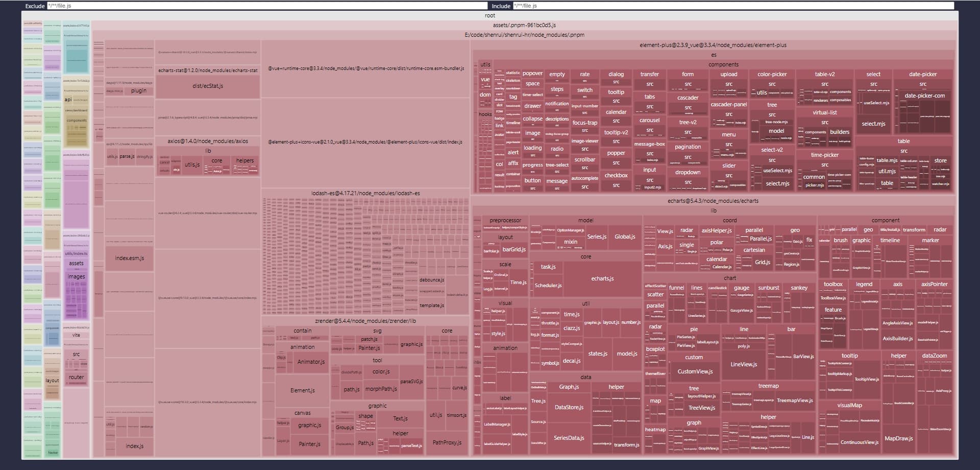The image size is (980, 470).
Task: Click the runtime-core.esm-bundler.js block
Action: pos(365,68)
